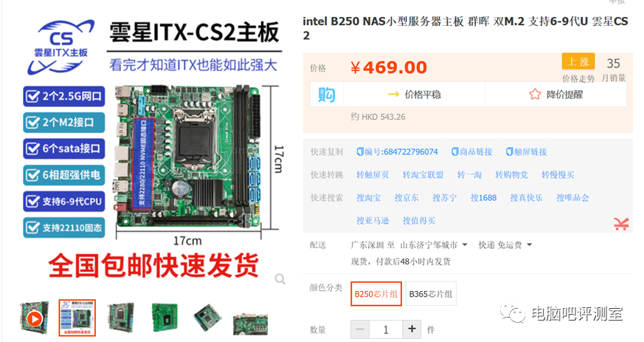Play the product video thumbnail
Viewport: 644px width, 342px height.
click(x=34, y=318)
